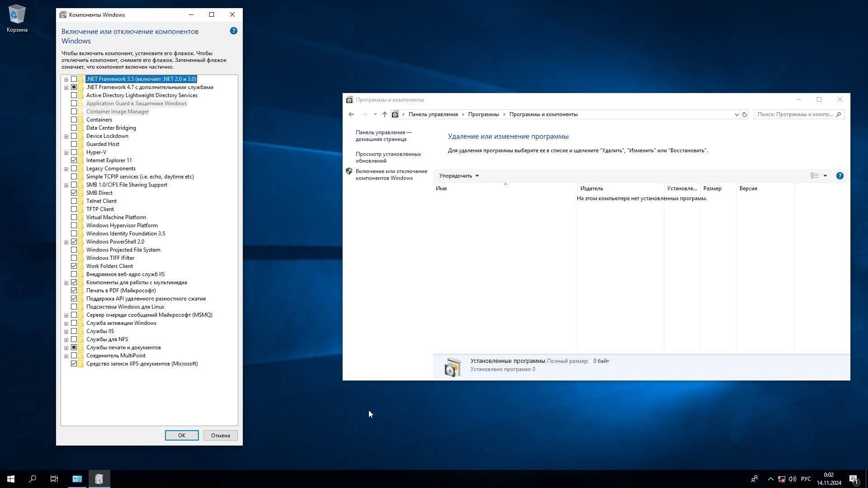The height and width of the screenshot is (488, 868).
Task: Enable Hyper-V checkbox
Action: [74, 152]
